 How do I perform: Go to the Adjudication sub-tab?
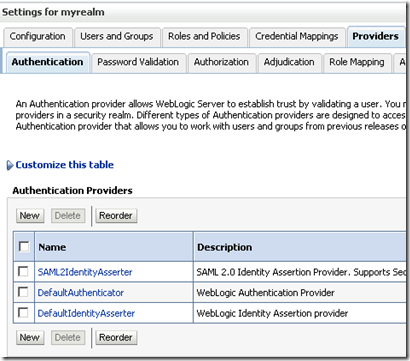(x=289, y=62)
